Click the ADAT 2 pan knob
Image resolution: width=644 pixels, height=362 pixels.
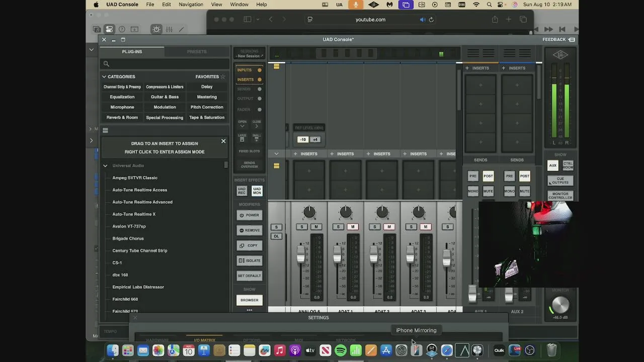click(382, 213)
